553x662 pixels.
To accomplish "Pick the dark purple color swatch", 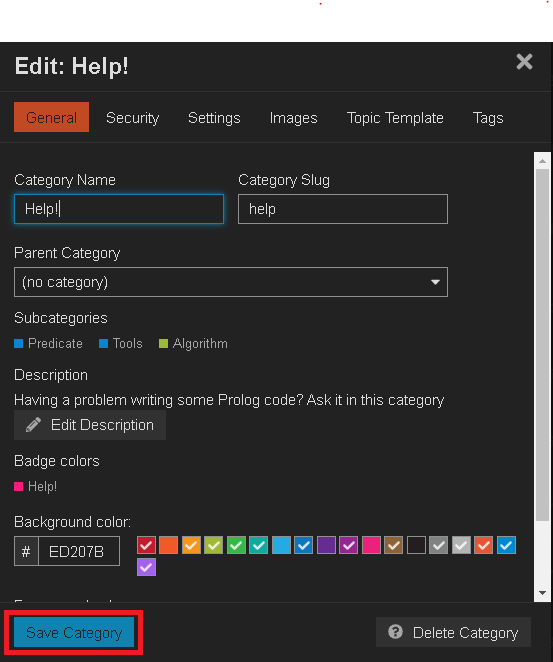I will coord(326,545).
